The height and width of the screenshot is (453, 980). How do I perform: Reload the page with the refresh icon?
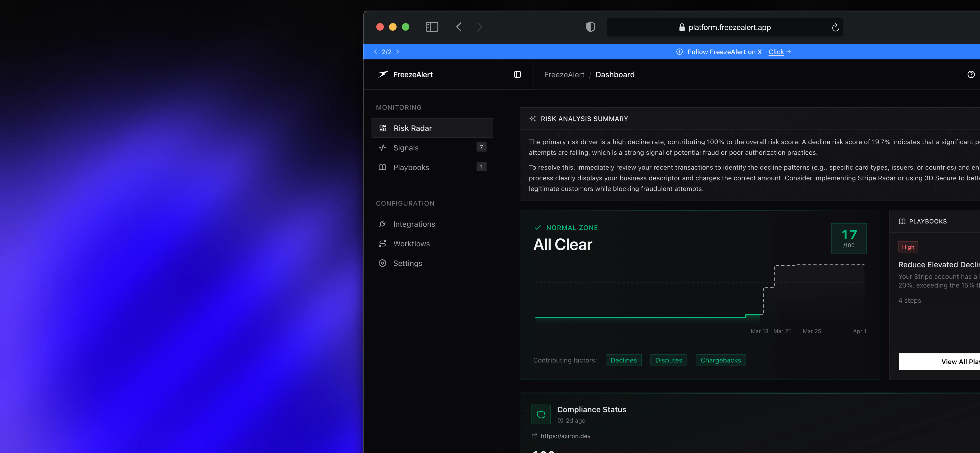835,27
